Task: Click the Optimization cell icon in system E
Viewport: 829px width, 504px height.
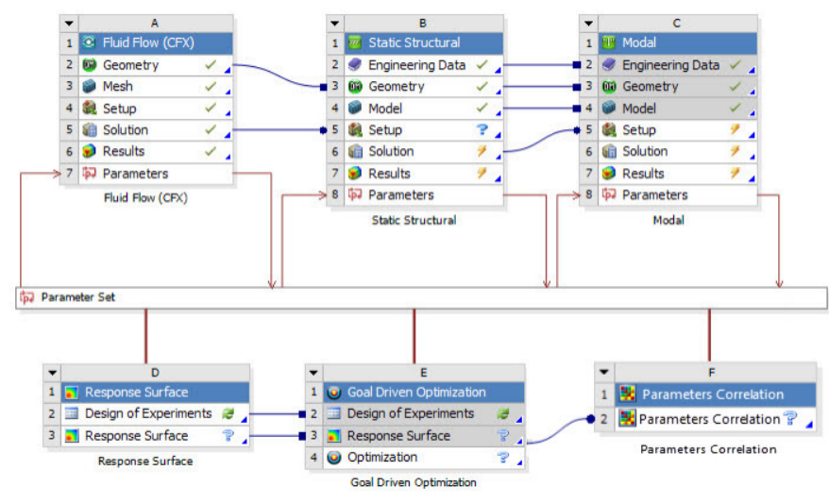Action: coord(333,458)
